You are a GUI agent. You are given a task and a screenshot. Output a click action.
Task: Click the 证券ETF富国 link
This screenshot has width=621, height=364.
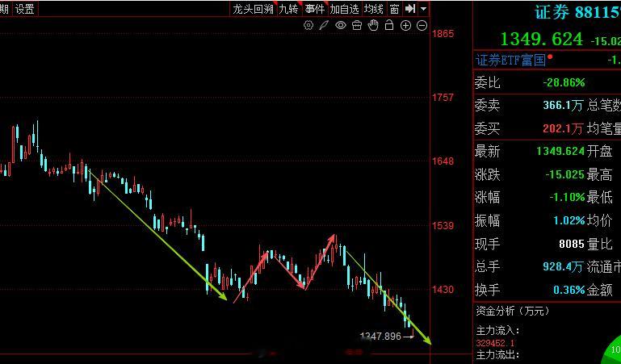[511, 61]
